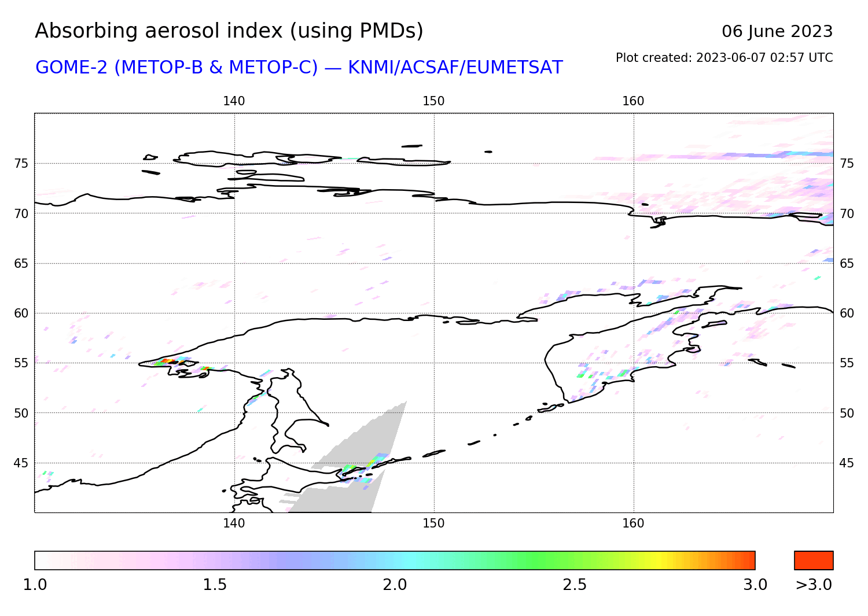Click the left latitude label 60
The height and width of the screenshot is (616, 868).
click(x=21, y=313)
